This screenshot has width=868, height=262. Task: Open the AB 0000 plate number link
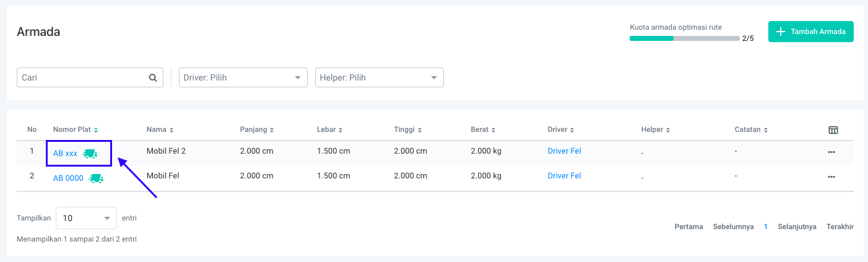(x=68, y=178)
